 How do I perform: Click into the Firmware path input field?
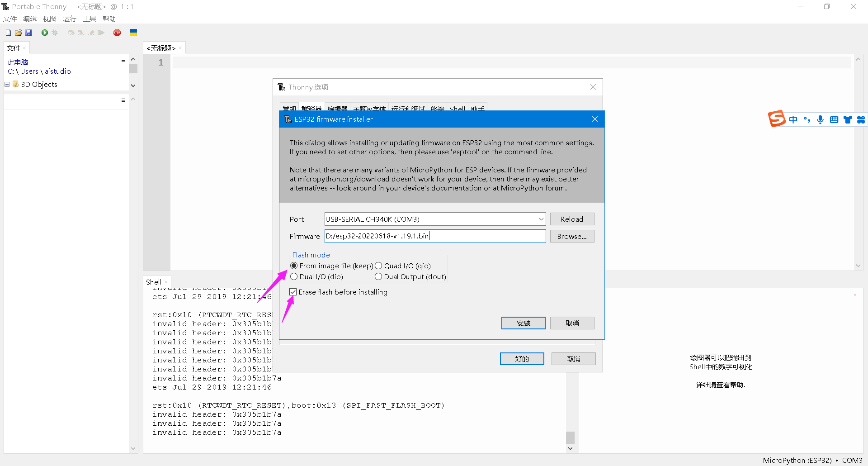click(435, 236)
